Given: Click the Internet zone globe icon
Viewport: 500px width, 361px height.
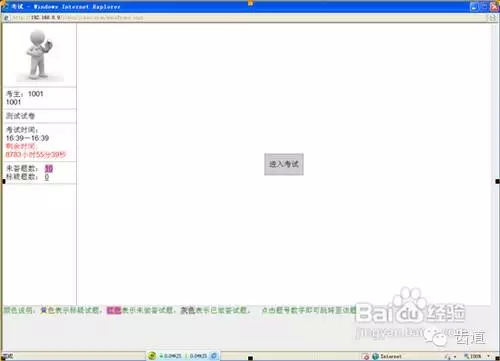Looking at the screenshot, I should [376, 357].
